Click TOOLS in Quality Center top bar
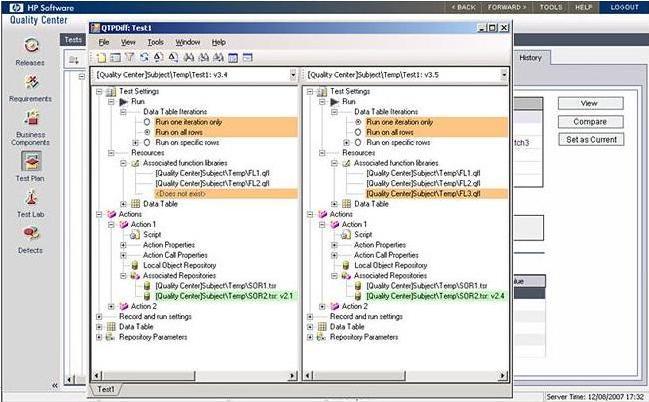The height and width of the screenshot is (402, 649). [551, 7]
